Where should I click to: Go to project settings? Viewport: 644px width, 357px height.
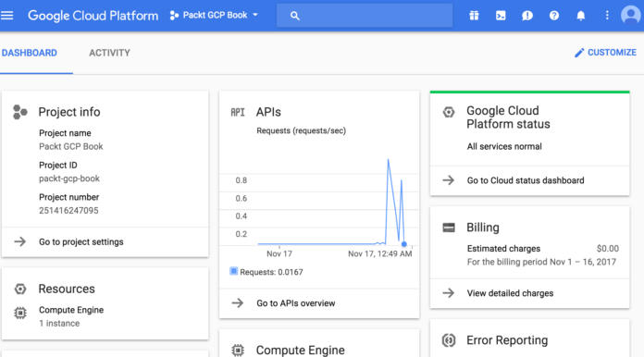pos(105,241)
